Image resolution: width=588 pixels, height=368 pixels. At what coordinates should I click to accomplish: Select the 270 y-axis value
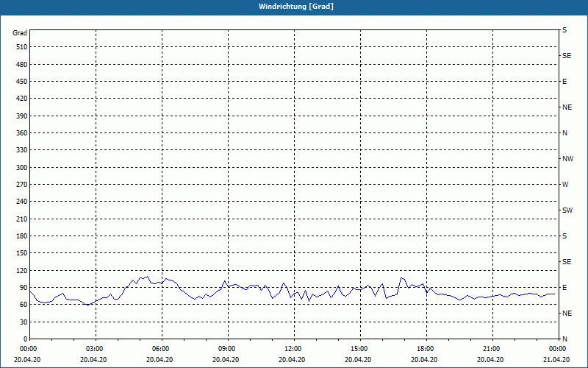(x=22, y=185)
